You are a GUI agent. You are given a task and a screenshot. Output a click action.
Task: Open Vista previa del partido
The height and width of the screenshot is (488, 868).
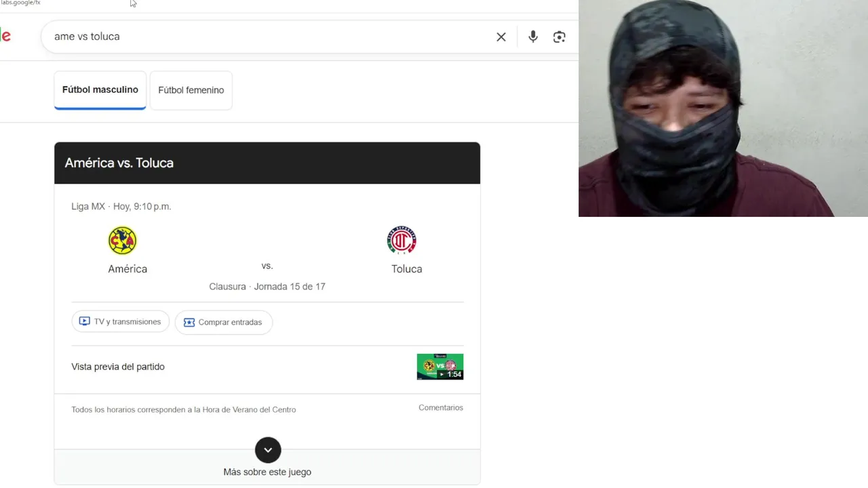[x=118, y=367]
